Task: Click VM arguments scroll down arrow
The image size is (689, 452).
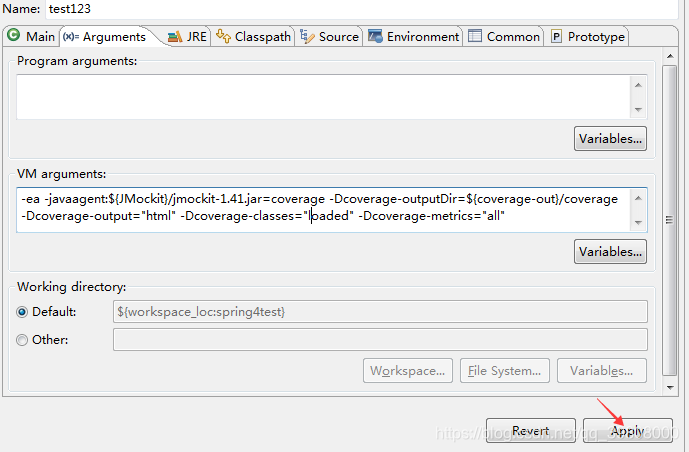Action: [638, 222]
